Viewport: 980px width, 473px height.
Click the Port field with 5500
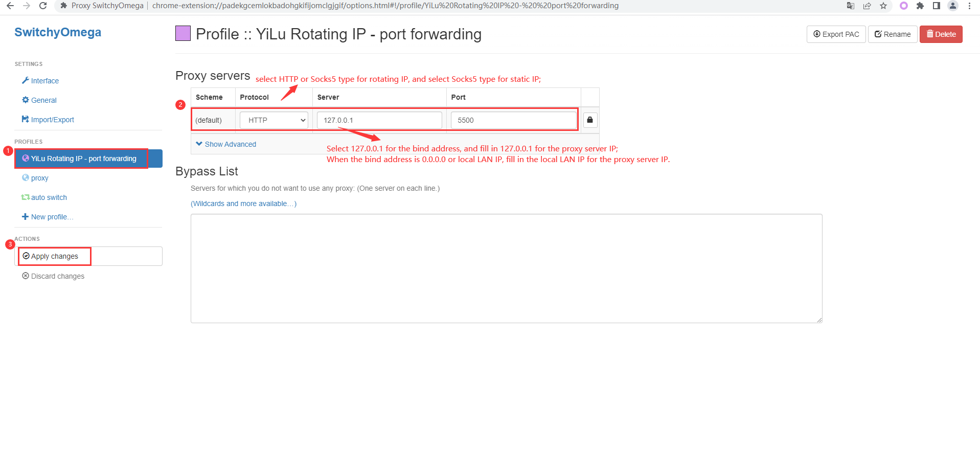(x=514, y=120)
